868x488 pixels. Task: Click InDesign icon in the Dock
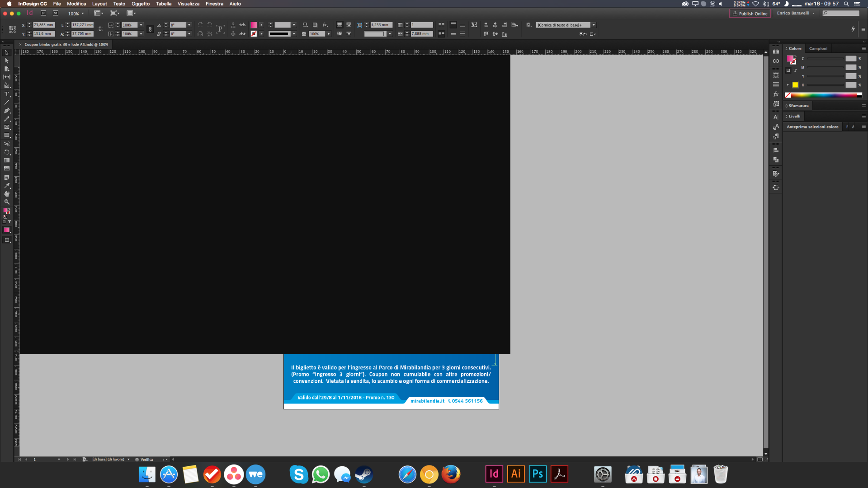[x=494, y=474]
